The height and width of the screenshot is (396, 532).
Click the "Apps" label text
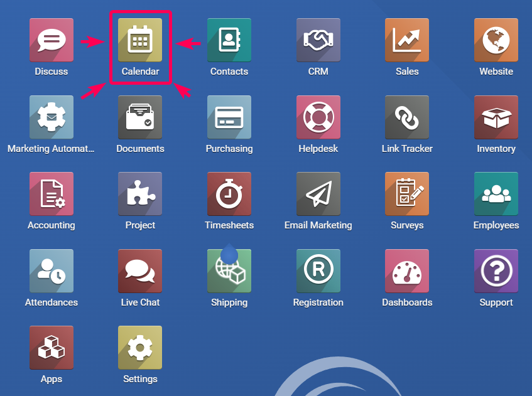click(x=52, y=379)
